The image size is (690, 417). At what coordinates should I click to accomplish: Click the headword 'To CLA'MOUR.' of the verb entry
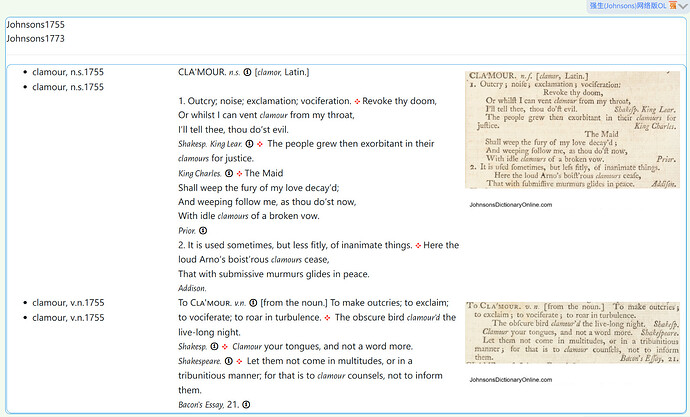[x=205, y=303]
